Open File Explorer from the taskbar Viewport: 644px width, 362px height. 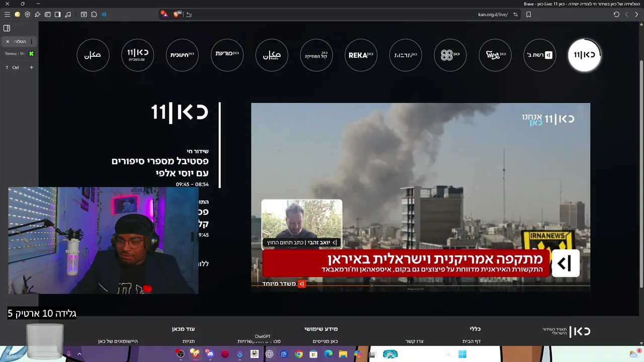(343, 354)
